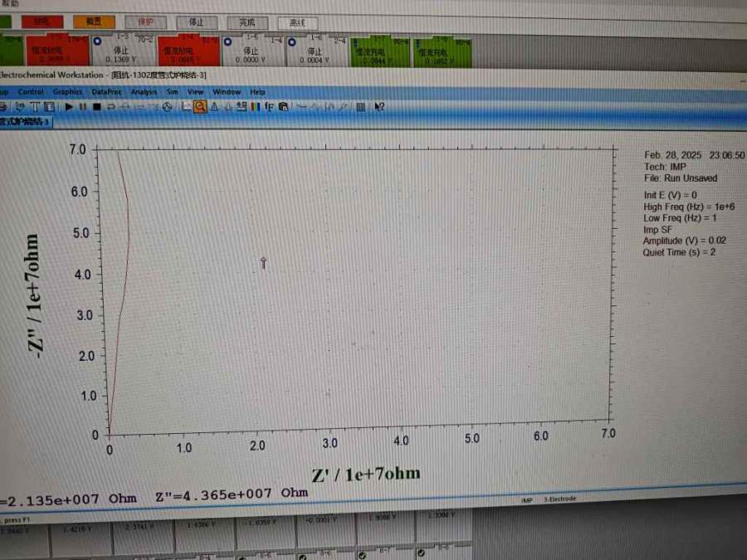747x560 pixels.
Task: Open the DataProc menu
Action: pos(106,92)
